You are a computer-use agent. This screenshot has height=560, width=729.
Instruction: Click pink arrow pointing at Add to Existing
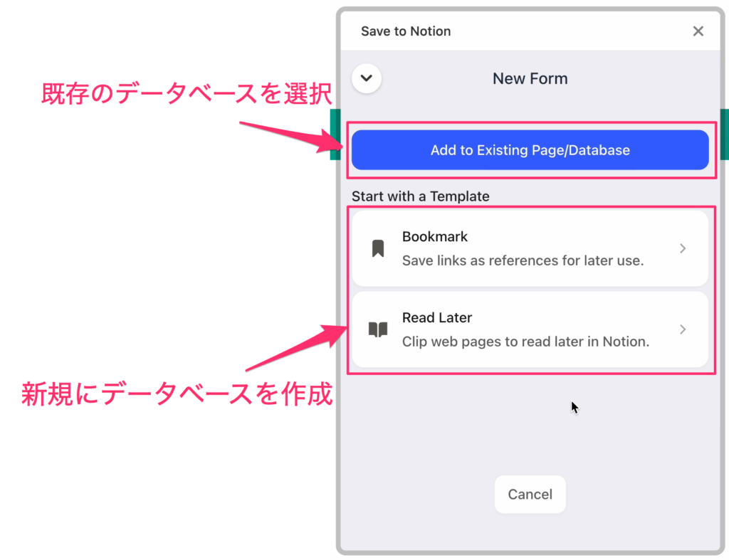click(x=291, y=137)
